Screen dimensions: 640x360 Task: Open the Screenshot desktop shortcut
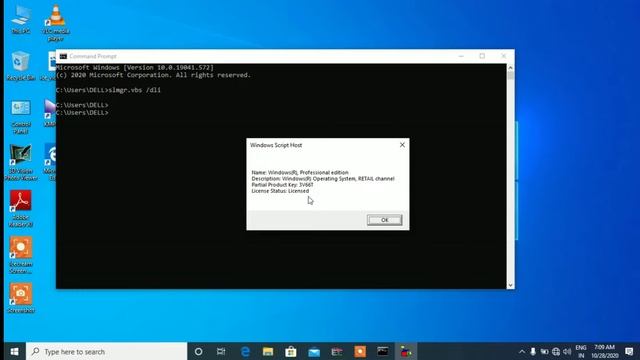coord(21,298)
